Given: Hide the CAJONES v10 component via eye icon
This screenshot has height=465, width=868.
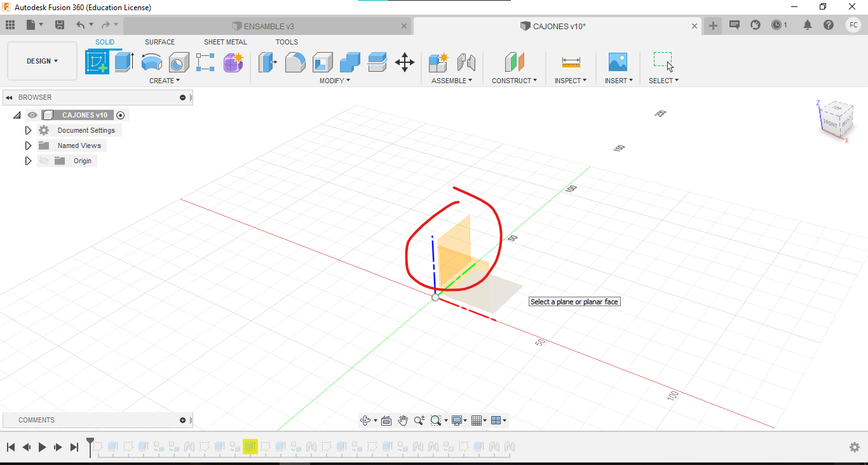Looking at the screenshot, I should click(x=32, y=115).
